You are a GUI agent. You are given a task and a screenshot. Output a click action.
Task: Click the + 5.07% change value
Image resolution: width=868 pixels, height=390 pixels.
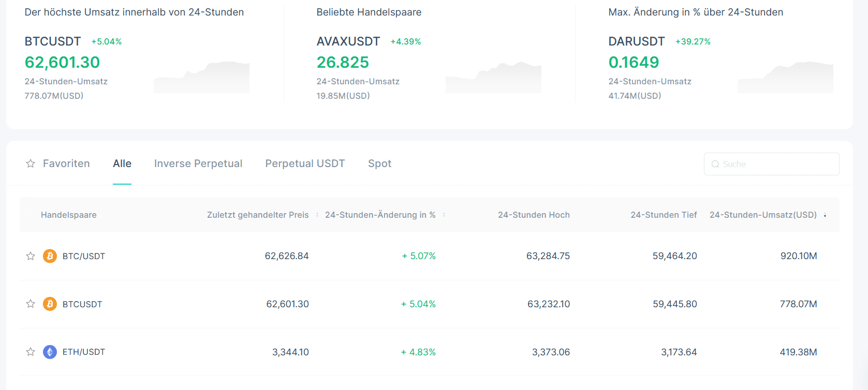(x=419, y=256)
